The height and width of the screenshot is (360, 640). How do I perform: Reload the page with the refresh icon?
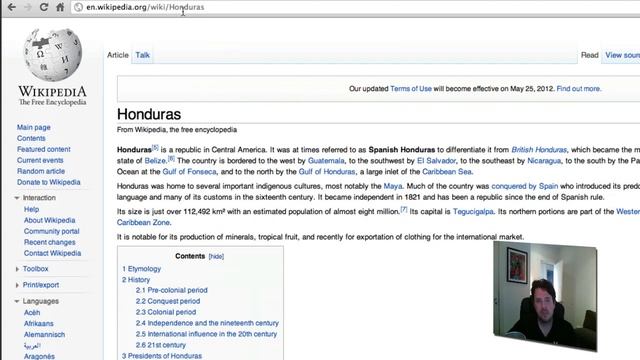pos(44,7)
